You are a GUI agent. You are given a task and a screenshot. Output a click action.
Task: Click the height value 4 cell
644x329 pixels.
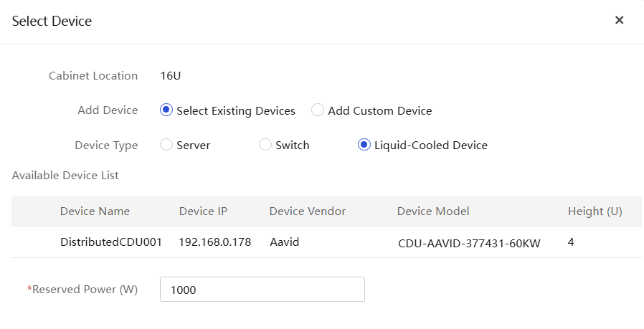coord(571,242)
